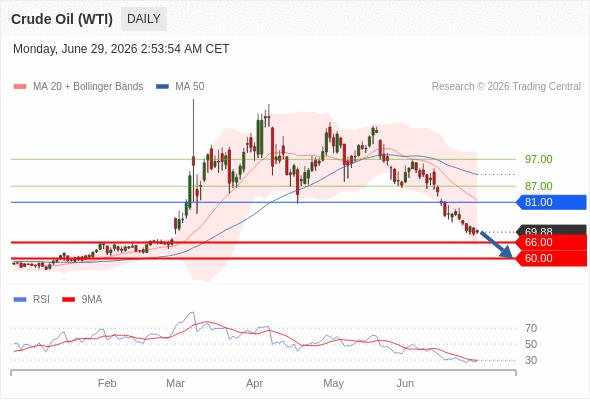Click the RSI 70 level label

point(531,329)
